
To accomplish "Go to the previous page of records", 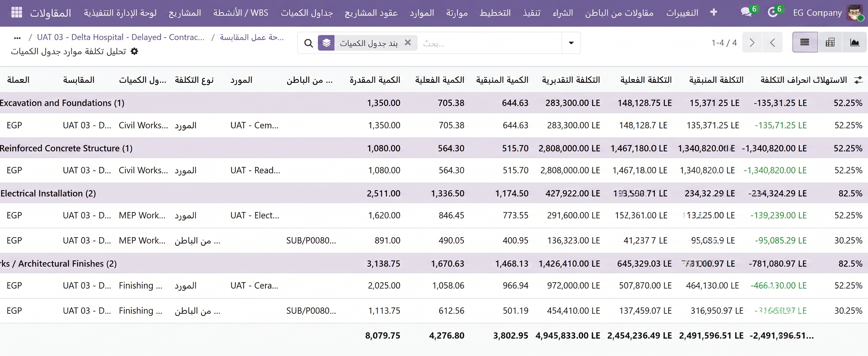I will click(773, 42).
